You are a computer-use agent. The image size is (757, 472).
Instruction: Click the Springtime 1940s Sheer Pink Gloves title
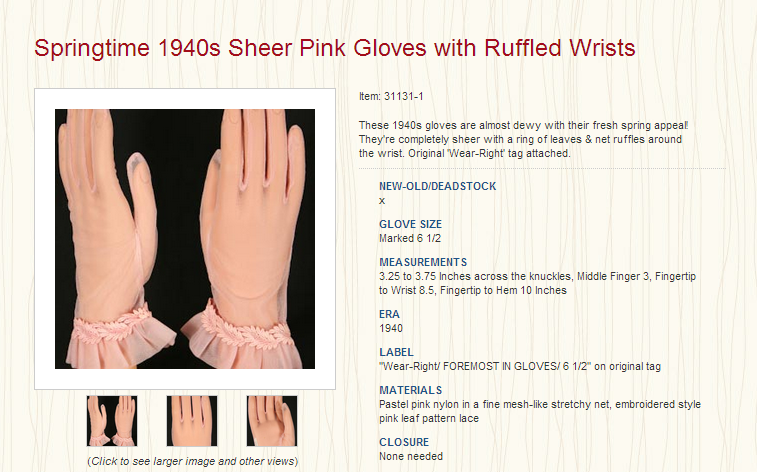click(x=335, y=48)
